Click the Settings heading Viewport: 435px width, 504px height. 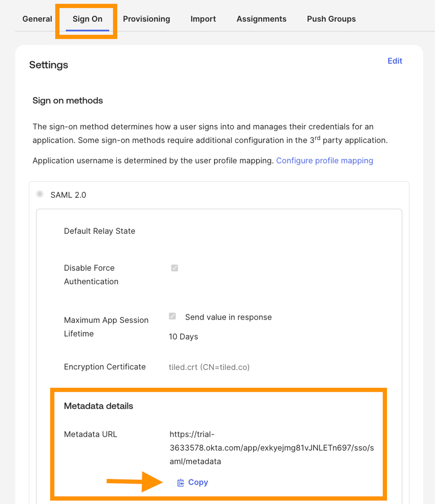click(49, 65)
